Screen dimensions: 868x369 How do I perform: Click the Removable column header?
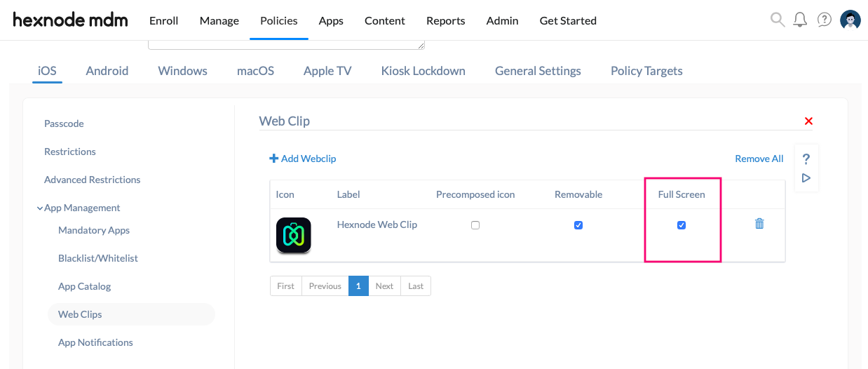pyautogui.click(x=578, y=194)
